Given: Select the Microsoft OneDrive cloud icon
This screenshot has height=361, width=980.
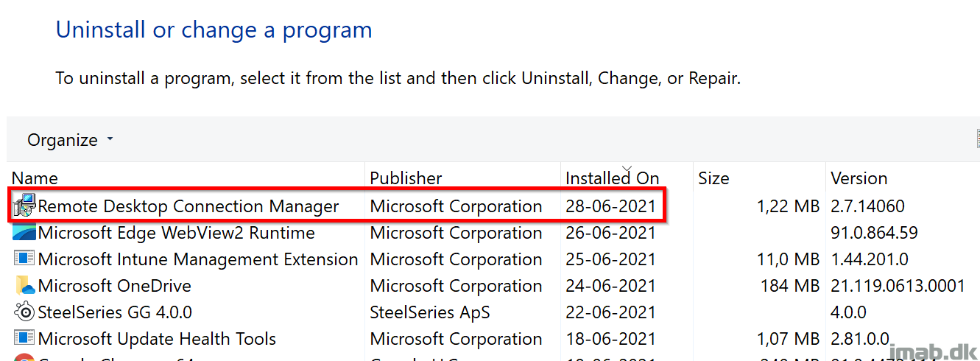Looking at the screenshot, I should [24, 286].
